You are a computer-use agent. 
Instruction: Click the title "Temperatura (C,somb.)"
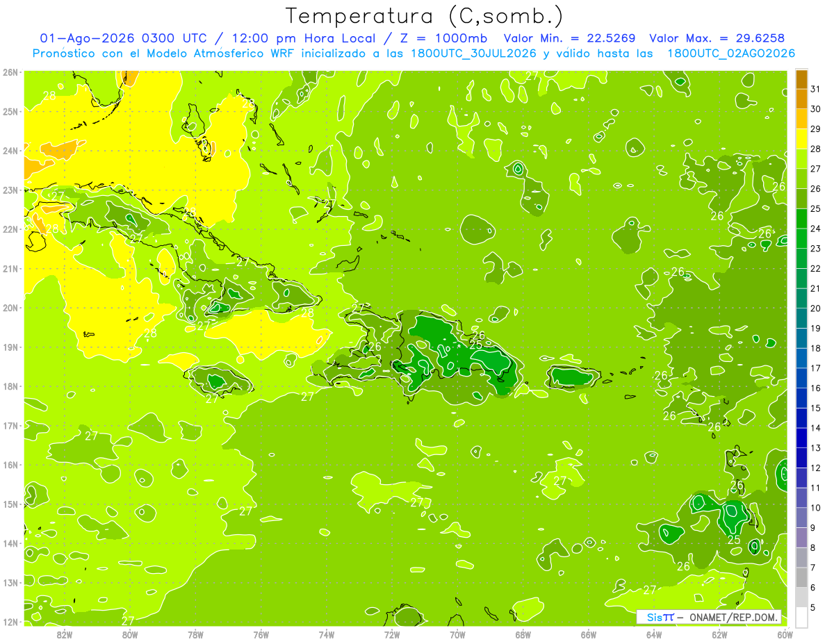tap(425, 16)
